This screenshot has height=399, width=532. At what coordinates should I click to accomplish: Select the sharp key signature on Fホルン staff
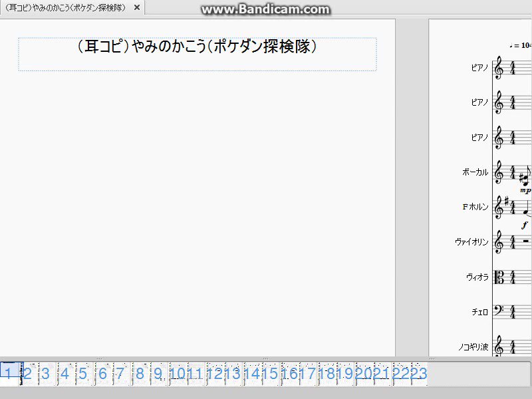point(506,202)
